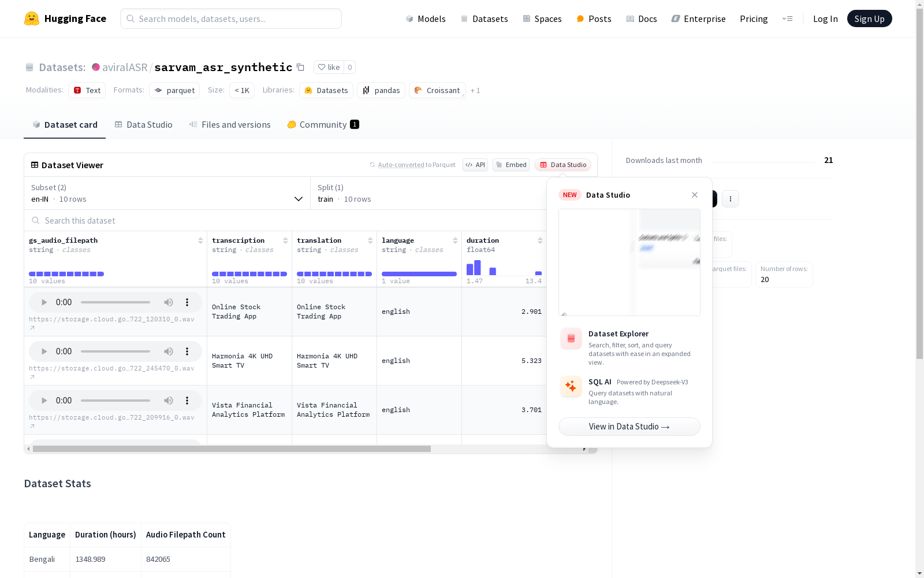Play the Online Stock Trading App audio

44,302
